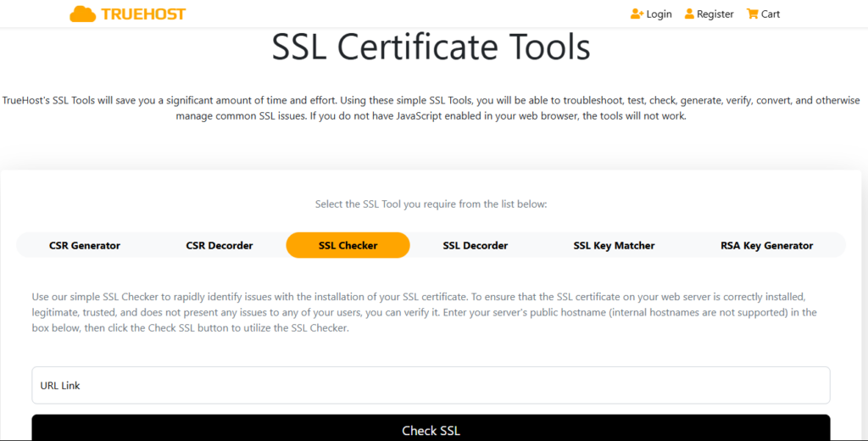Click the 'TrueHost's SSL Tools will save you' text
The image size is (868, 441).
click(431, 108)
